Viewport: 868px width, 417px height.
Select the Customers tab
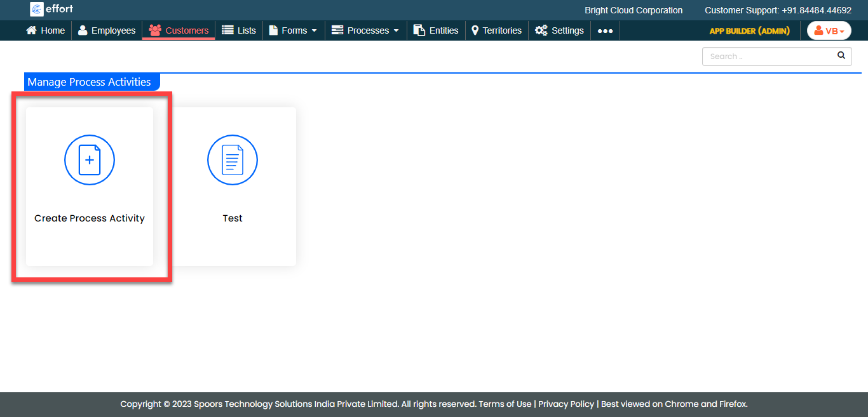[179, 30]
